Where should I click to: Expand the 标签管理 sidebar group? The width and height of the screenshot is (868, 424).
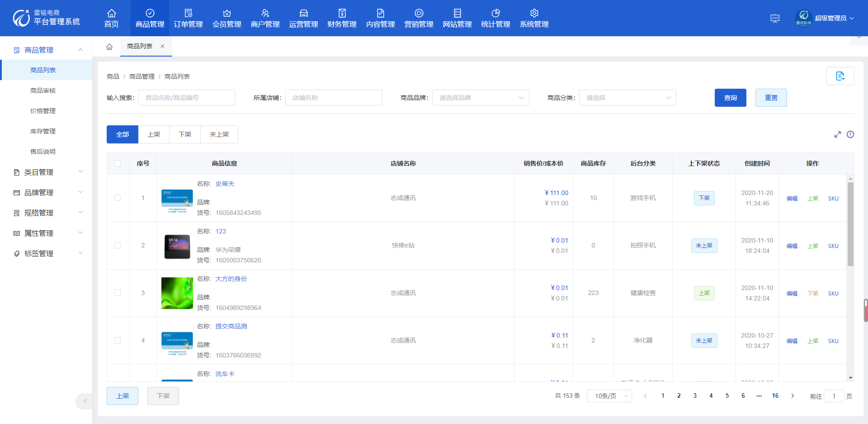[46, 253]
